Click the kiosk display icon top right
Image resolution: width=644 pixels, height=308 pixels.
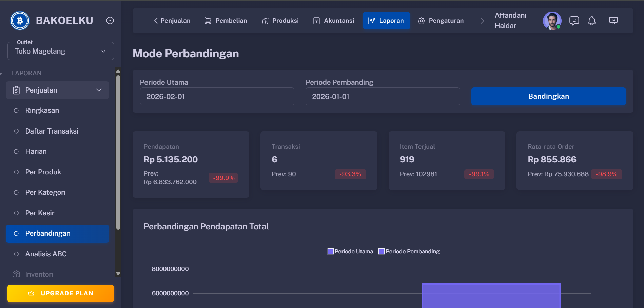click(613, 21)
